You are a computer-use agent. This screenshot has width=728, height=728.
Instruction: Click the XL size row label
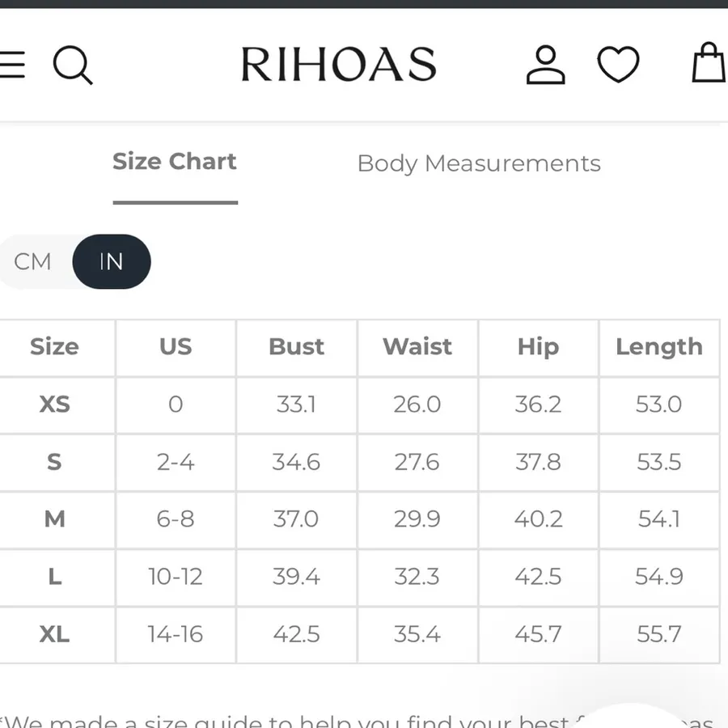pos(55,634)
